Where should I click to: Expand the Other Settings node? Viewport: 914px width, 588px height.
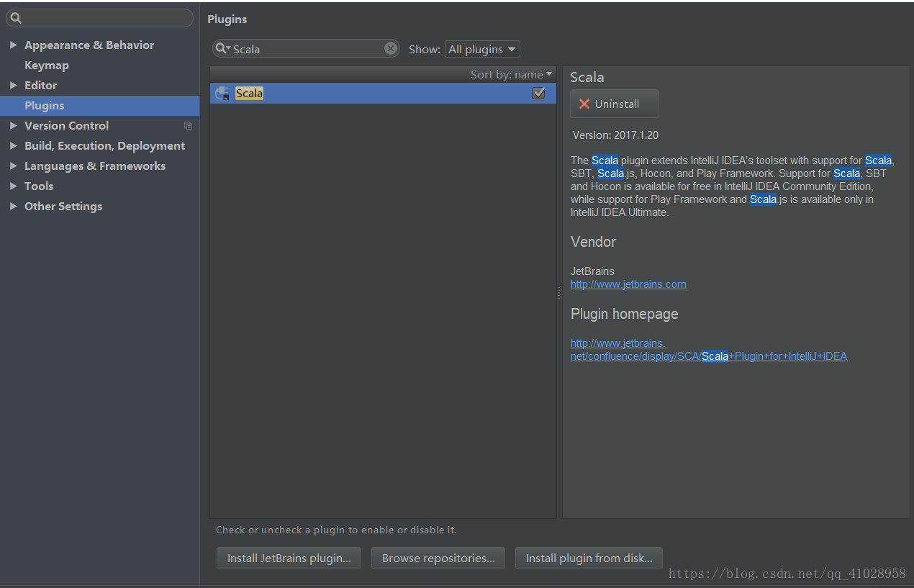click(13, 206)
